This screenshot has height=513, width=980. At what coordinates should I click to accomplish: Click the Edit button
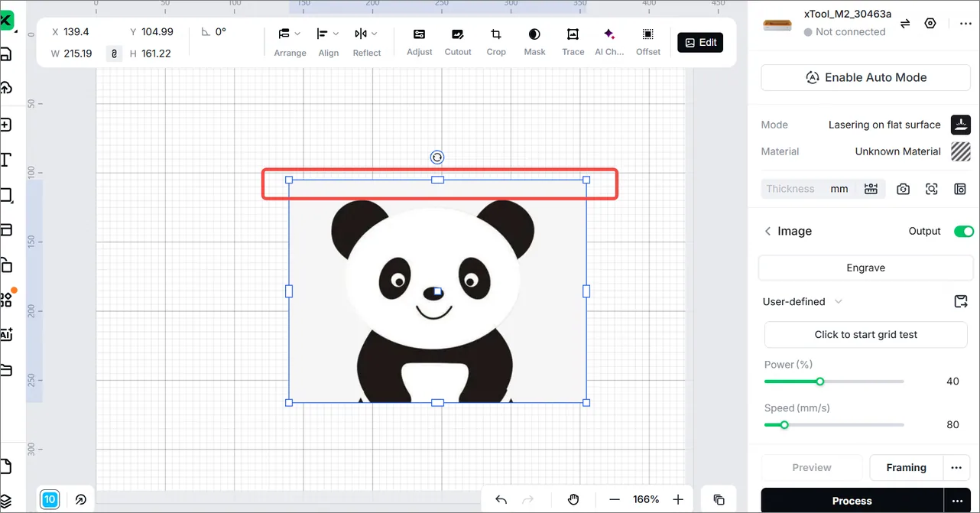coord(700,42)
